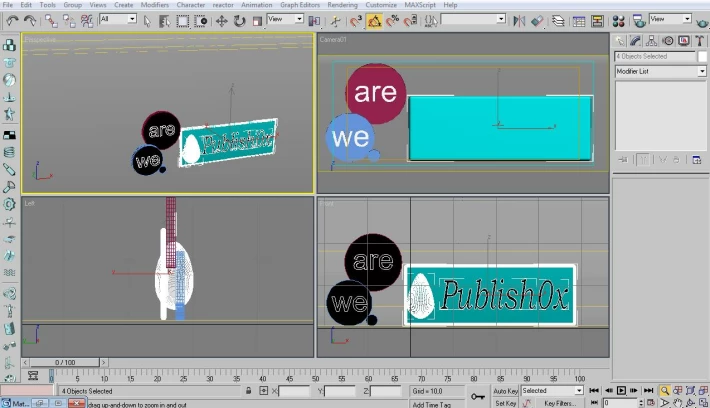Activate the Select and Rotate tool
Screen dimensions: 710x408
pyautogui.click(x=239, y=21)
